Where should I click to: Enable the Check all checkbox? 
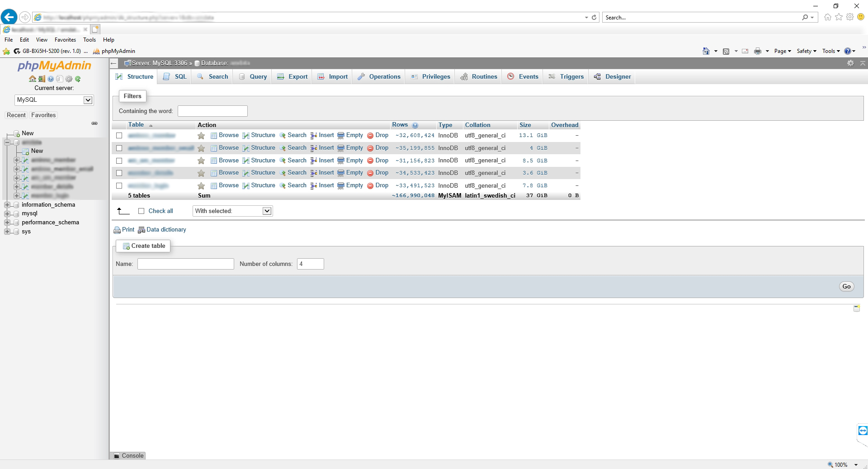[x=142, y=211]
